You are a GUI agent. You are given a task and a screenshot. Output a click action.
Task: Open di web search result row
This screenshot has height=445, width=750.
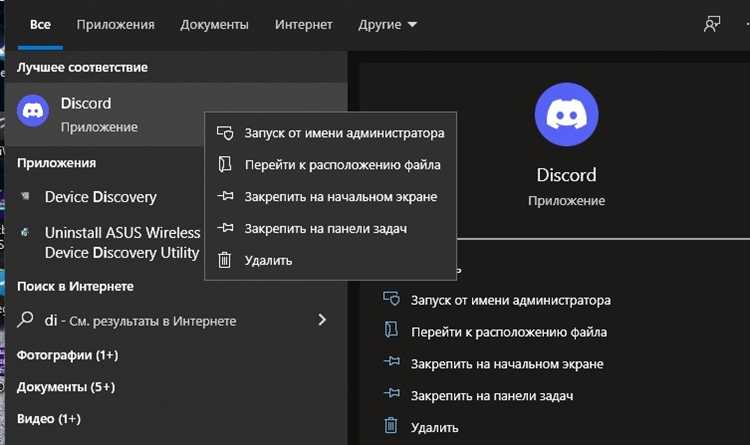tap(176, 320)
